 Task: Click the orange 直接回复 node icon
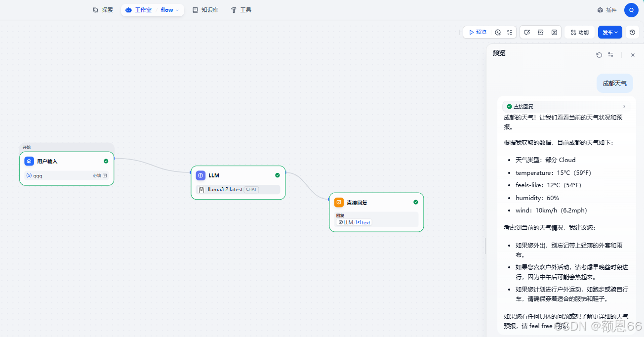339,202
